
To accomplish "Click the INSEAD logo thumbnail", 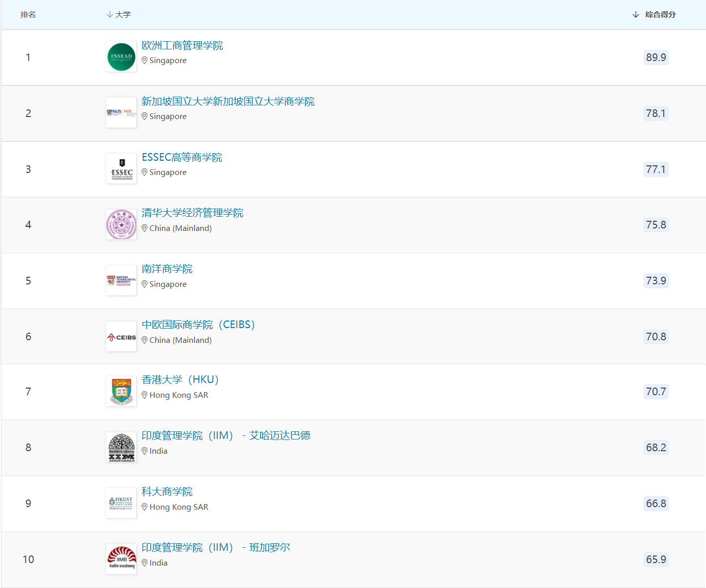I will coord(122,56).
